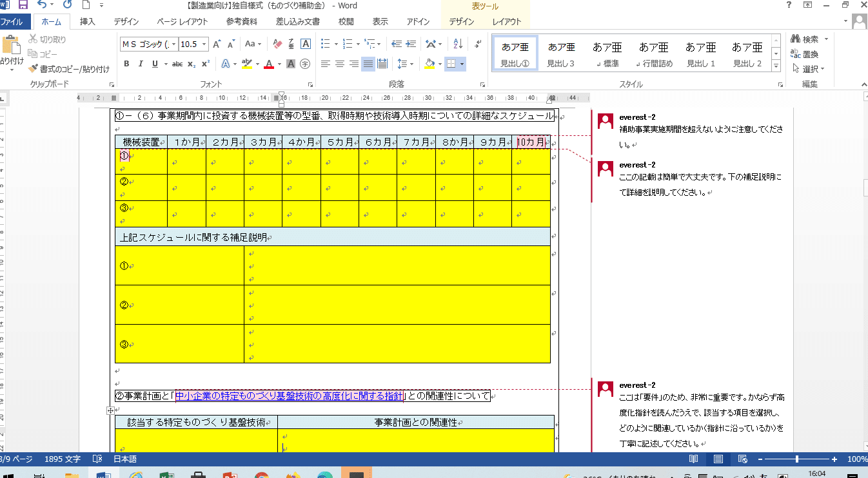This screenshot has width=868, height=478.
Task: Expand the borders dropdown arrow
Action: pyautogui.click(x=462, y=63)
